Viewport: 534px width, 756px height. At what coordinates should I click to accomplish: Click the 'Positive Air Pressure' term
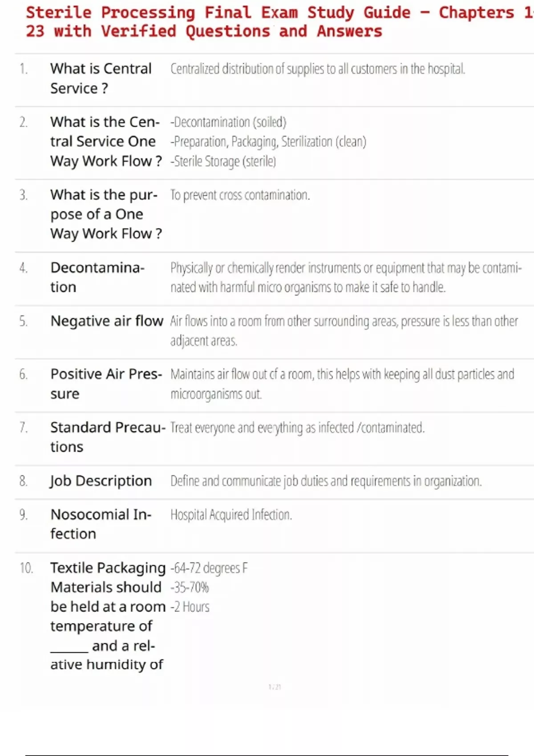pos(106,383)
